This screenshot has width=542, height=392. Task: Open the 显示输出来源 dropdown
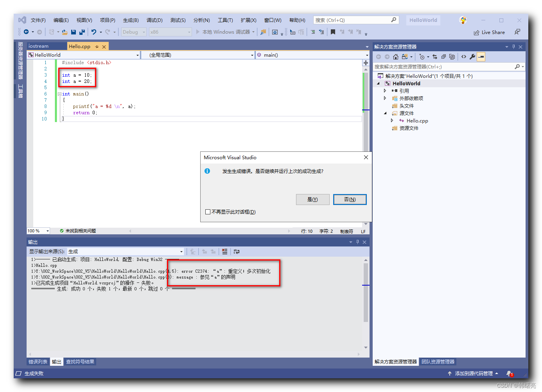click(126, 252)
